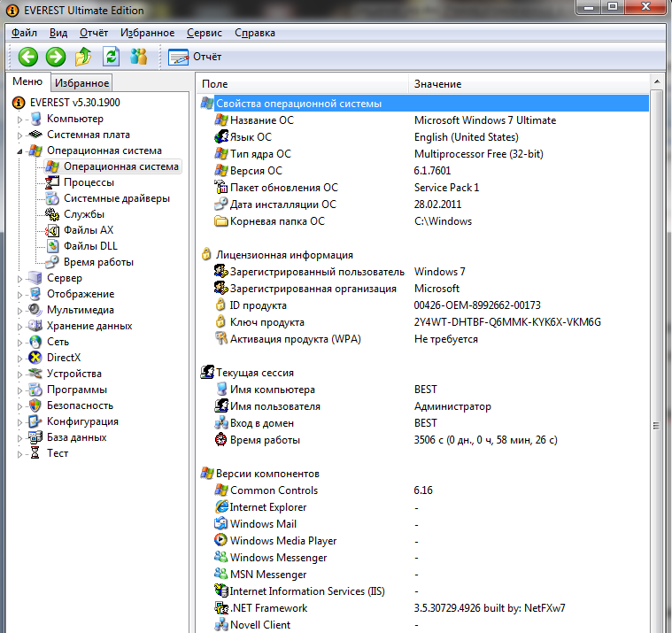Image resolution: width=672 pixels, height=633 pixels.
Task: Click the vertical scrollbar thumb
Action: click(657, 425)
